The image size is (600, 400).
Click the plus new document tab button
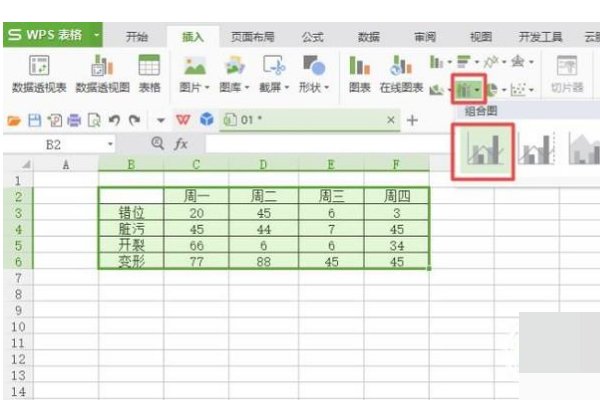click(x=412, y=120)
